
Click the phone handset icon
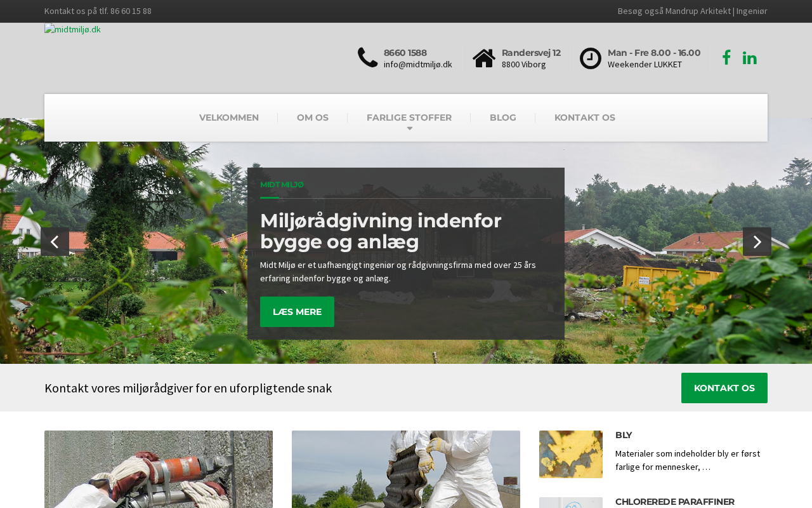tap(368, 58)
